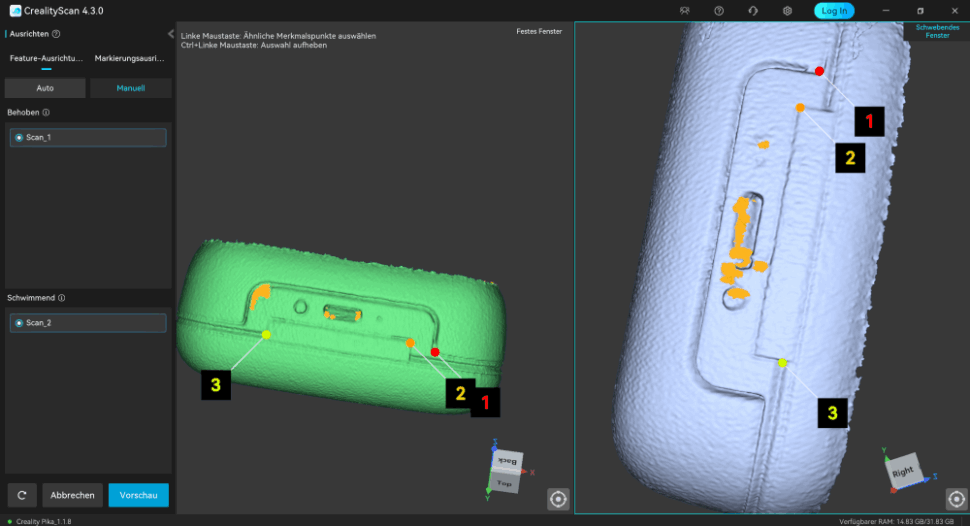Show info next to Behoben

[x=46, y=113]
